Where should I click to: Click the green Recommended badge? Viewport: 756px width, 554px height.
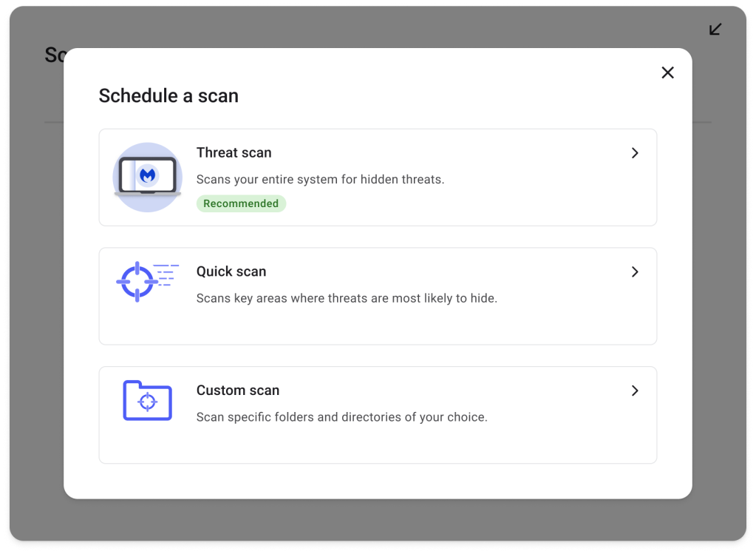[x=241, y=203]
